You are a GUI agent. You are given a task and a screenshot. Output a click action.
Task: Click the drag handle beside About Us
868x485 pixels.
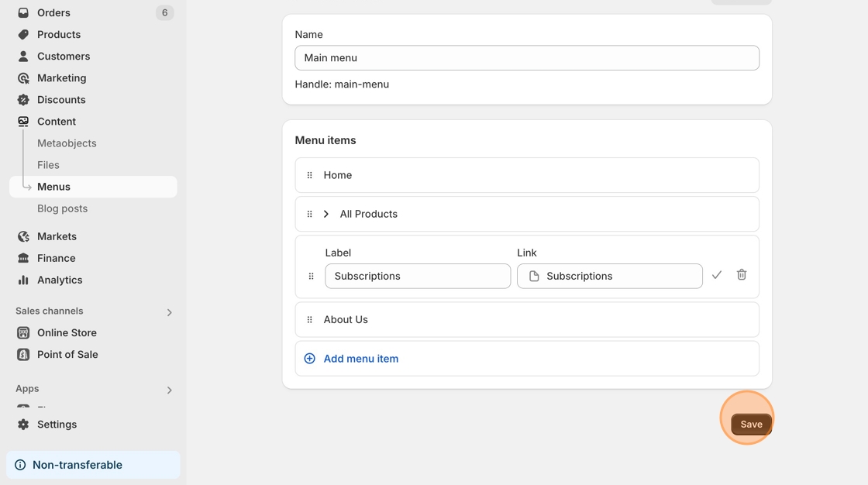click(310, 319)
